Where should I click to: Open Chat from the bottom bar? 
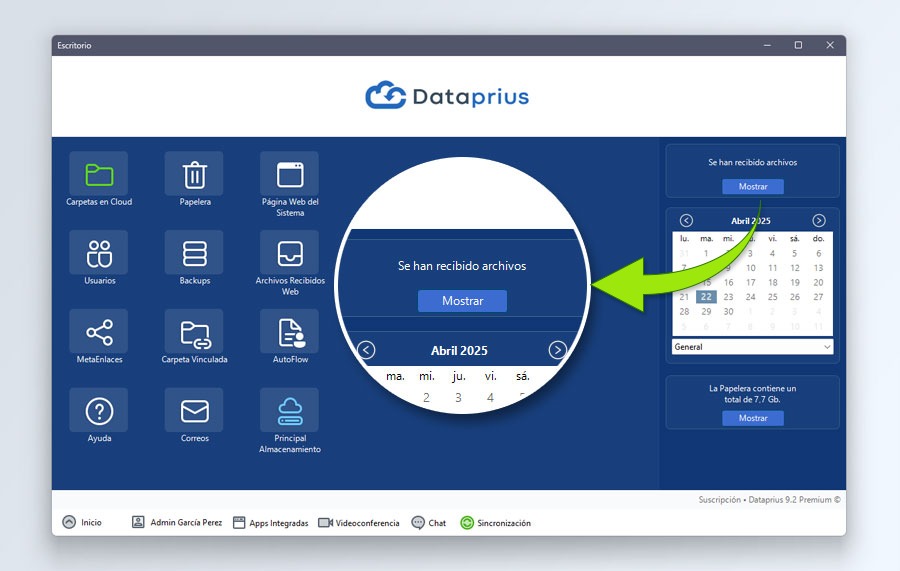click(429, 523)
